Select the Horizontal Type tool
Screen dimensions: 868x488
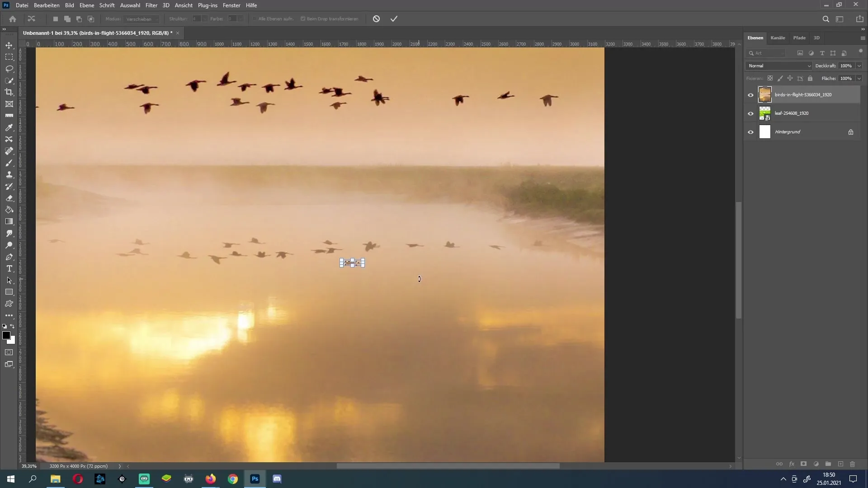tap(9, 268)
